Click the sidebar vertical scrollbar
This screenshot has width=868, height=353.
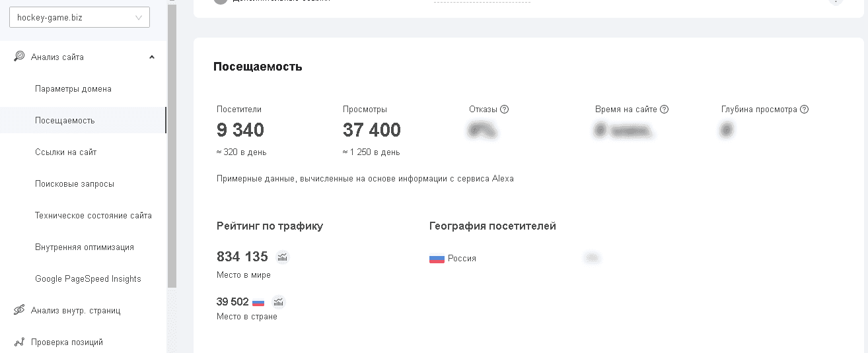(x=172, y=145)
